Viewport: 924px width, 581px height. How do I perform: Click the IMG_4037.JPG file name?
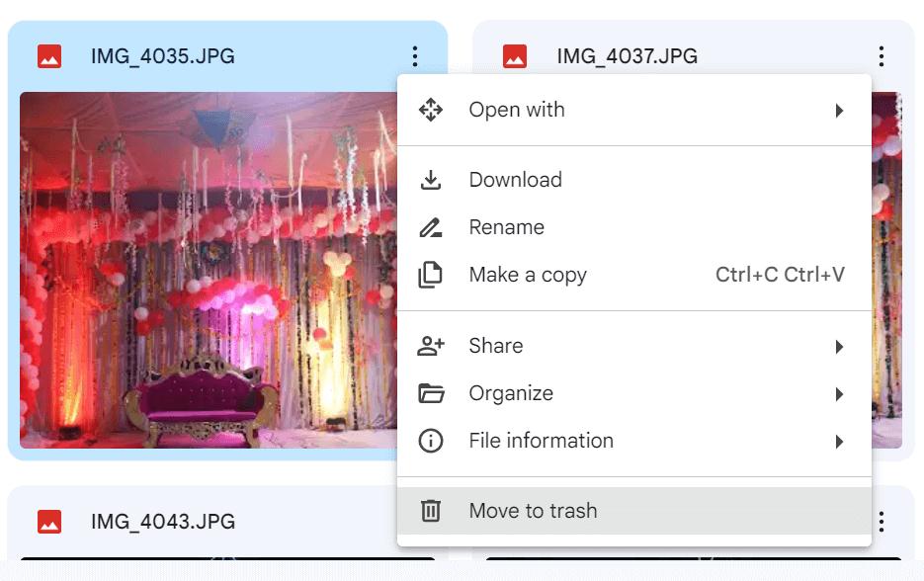[x=628, y=56]
